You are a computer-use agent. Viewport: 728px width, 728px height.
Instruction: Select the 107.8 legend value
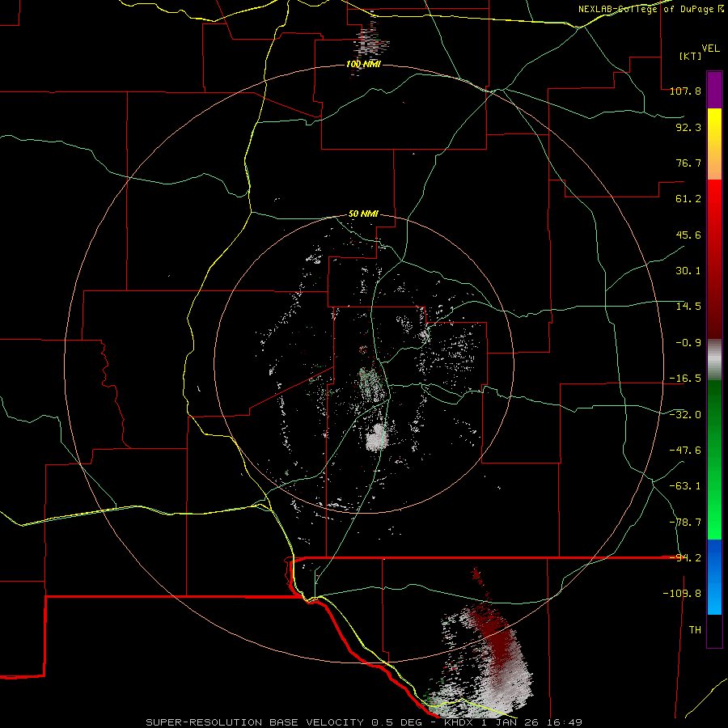685,91
